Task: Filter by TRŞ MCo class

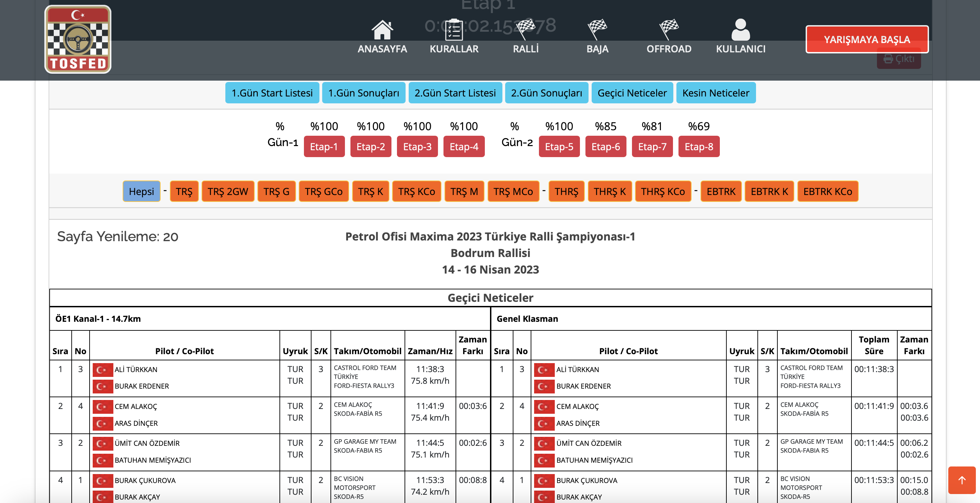Action: (513, 192)
